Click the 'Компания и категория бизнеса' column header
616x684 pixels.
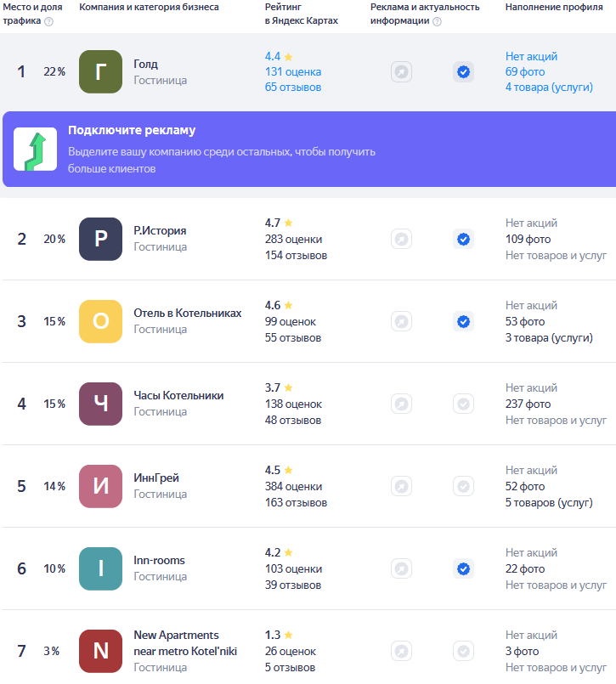(x=149, y=8)
